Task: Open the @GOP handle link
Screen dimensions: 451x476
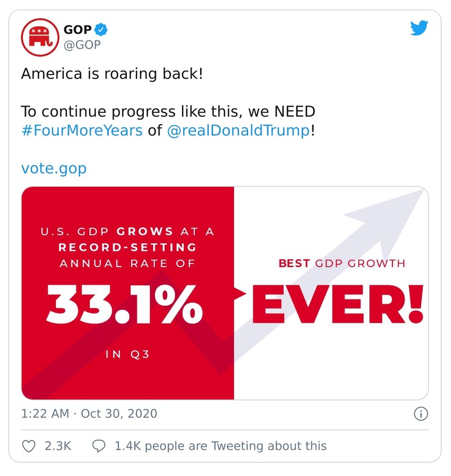Action: coord(82,45)
